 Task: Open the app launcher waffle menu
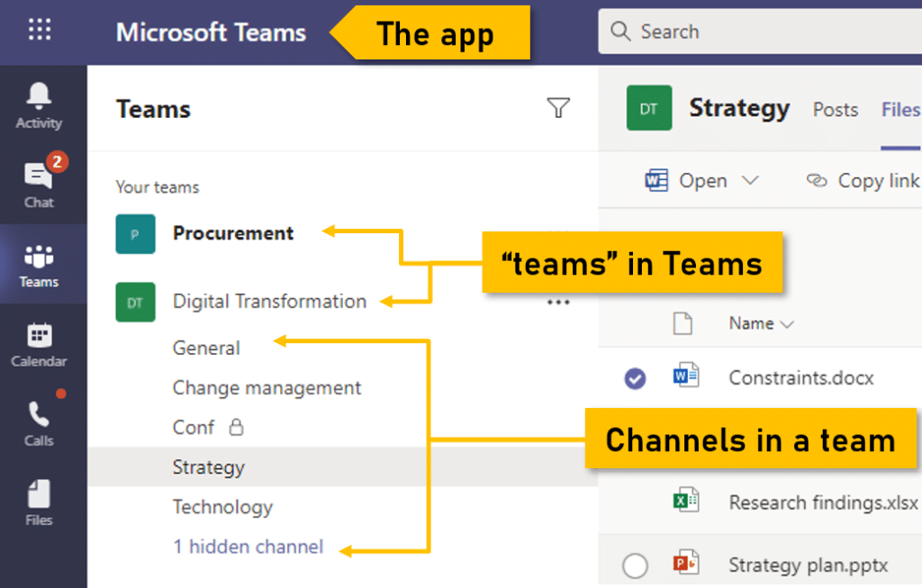click(38, 31)
